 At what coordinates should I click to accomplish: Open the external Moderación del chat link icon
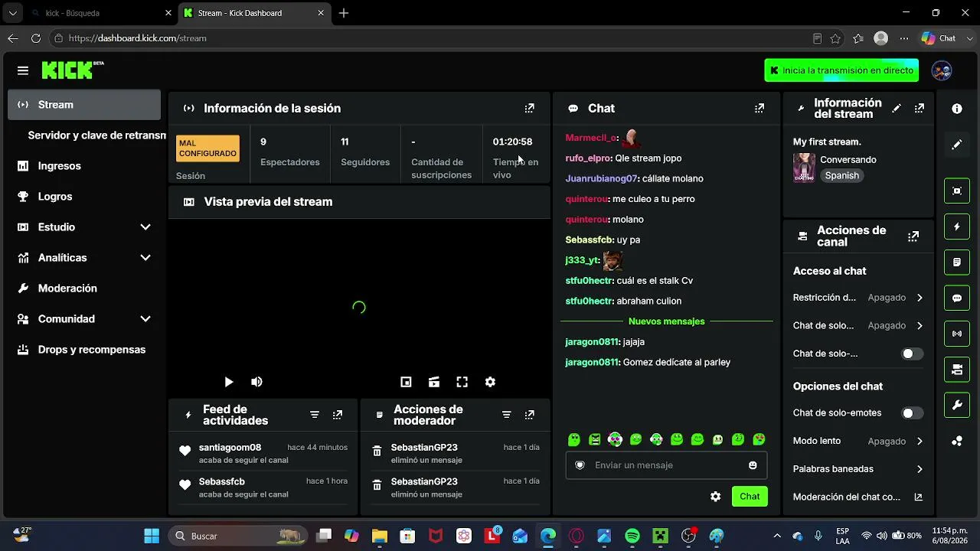(x=919, y=497)
